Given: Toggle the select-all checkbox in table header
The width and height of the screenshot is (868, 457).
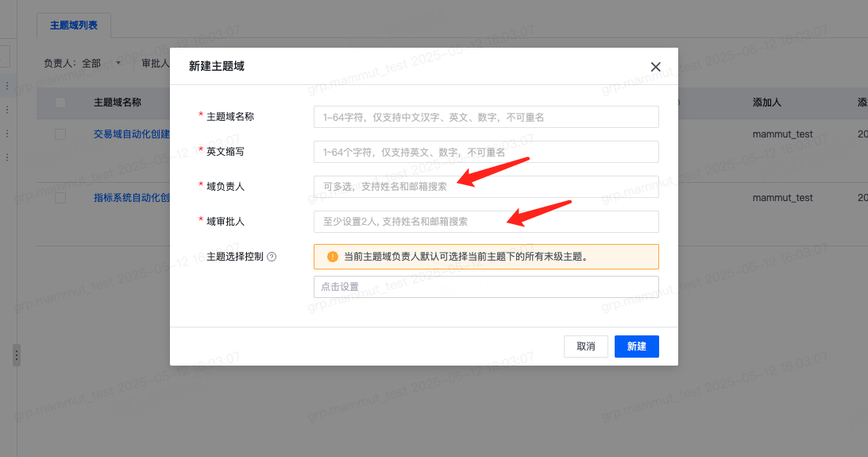Looking at the screenshot, I should 60,103.
